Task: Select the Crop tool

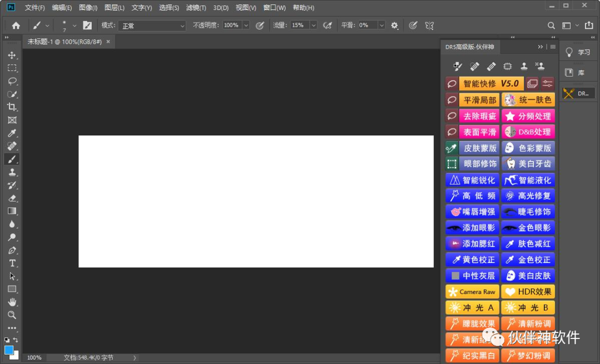Action: point(12,107)
